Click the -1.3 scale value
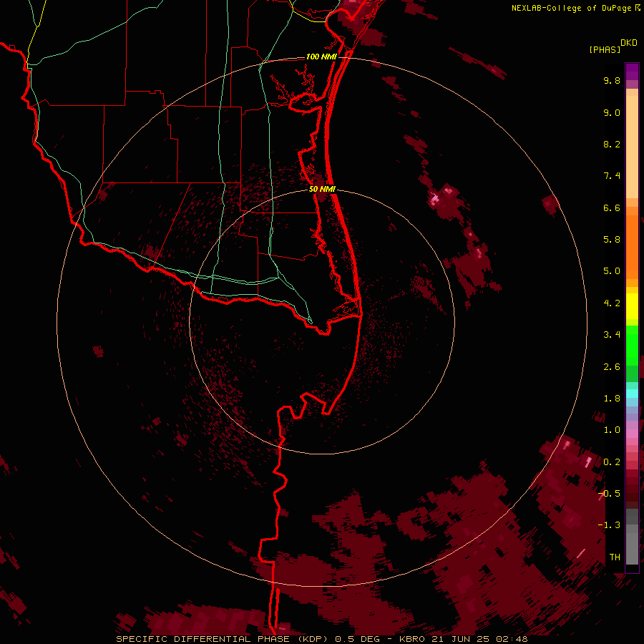This screenshot has width=644, height=644. point(609,525)
